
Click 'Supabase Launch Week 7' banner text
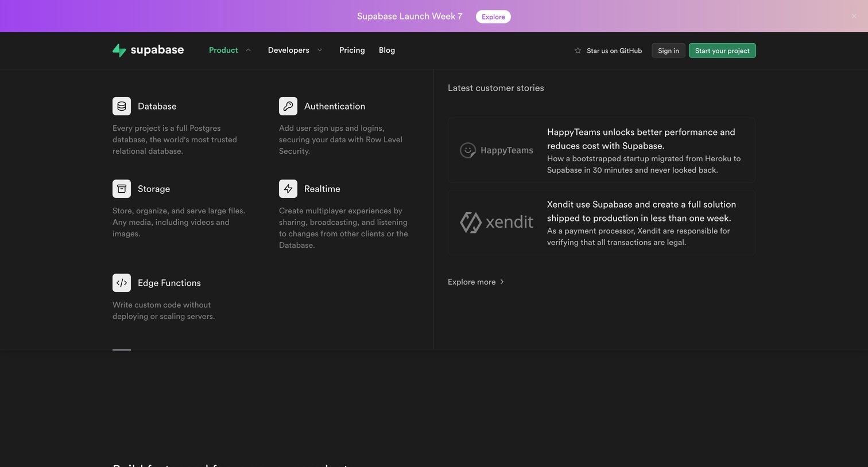click(x=409, y=16)
